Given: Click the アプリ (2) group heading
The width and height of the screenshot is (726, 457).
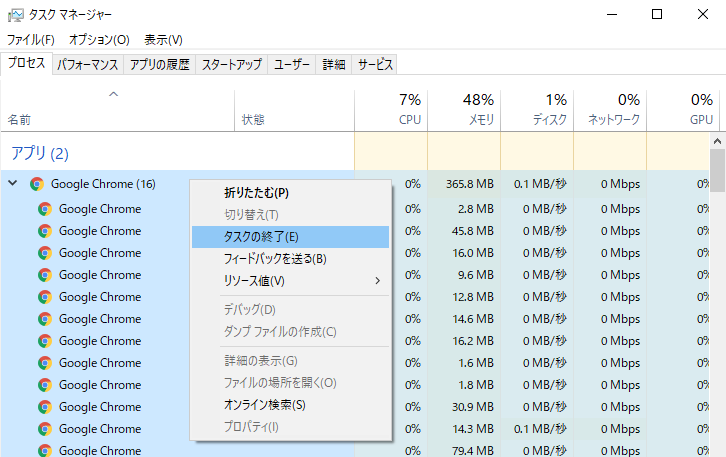Looking at the screenshot, I should click(40, 153).
